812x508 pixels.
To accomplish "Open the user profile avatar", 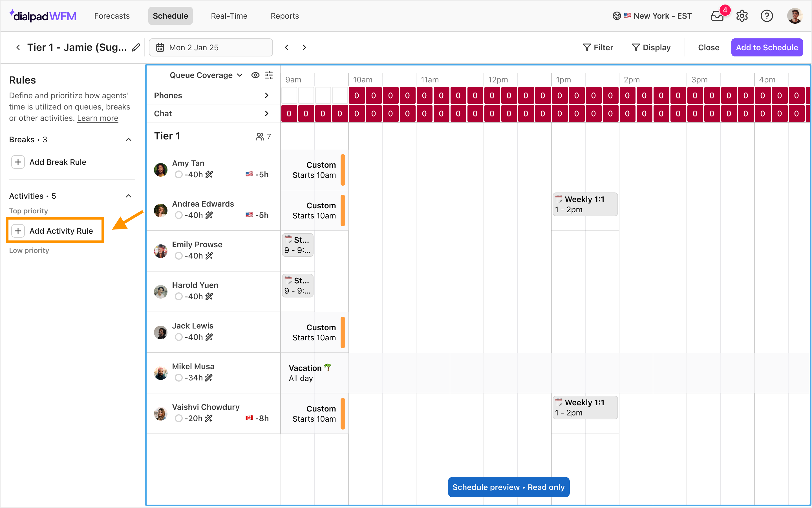I will tap(795, 16).
